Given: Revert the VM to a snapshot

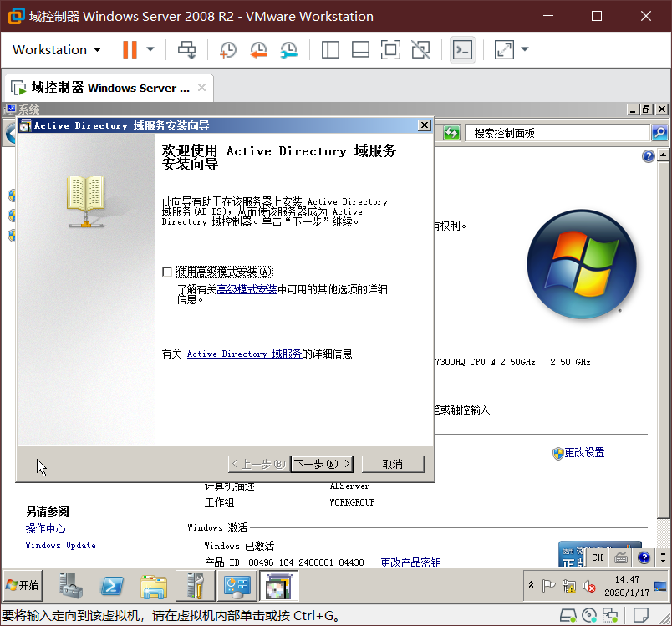Looking at the screenshot, I should (x=258, y=49).
